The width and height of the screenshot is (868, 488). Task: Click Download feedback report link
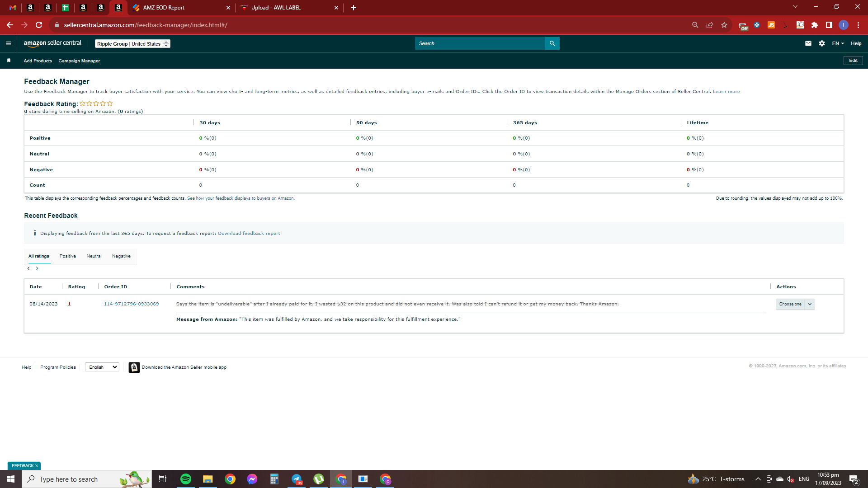click(249, 234)
